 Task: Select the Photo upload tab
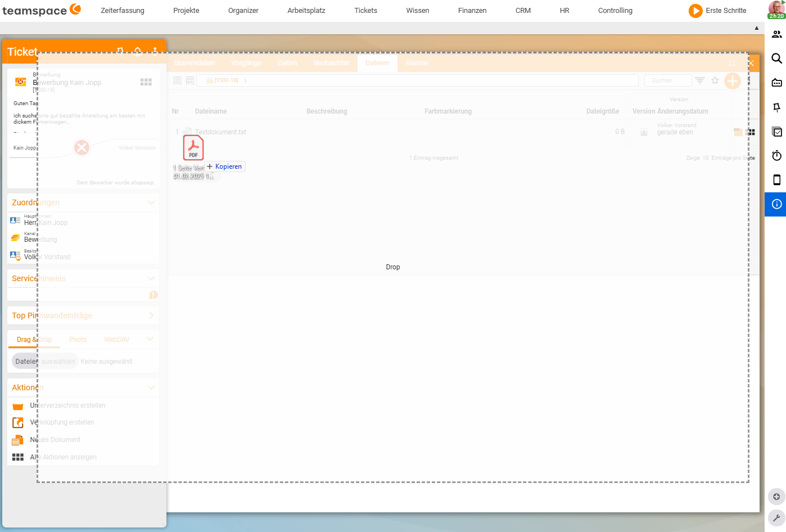(x=78, y=339)
